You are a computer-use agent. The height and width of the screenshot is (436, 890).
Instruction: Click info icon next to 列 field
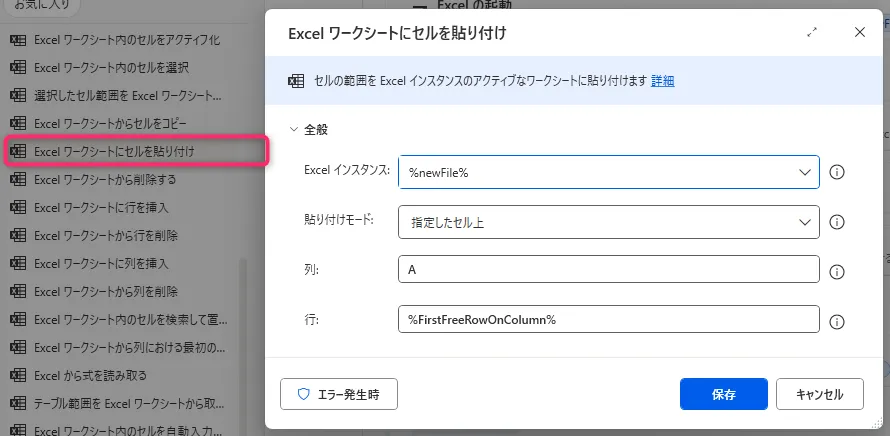[x=838, y=272]
